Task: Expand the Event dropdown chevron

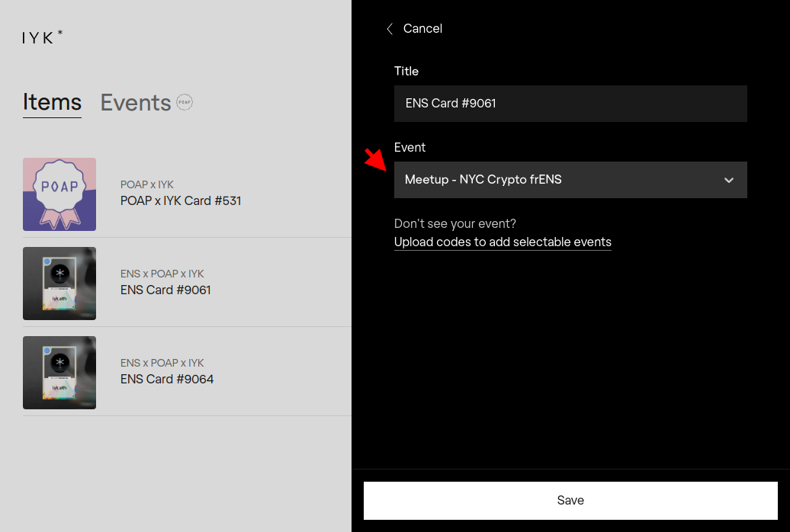Action: (728, 180)
